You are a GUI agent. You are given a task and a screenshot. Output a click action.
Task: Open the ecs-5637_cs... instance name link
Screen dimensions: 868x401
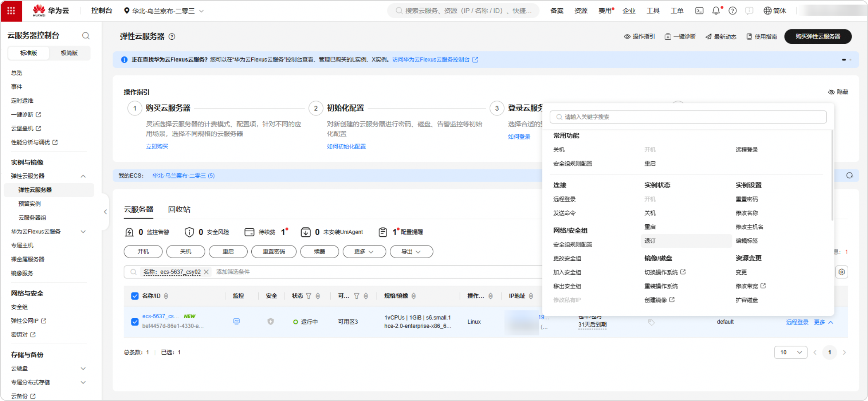click(160, 316)
